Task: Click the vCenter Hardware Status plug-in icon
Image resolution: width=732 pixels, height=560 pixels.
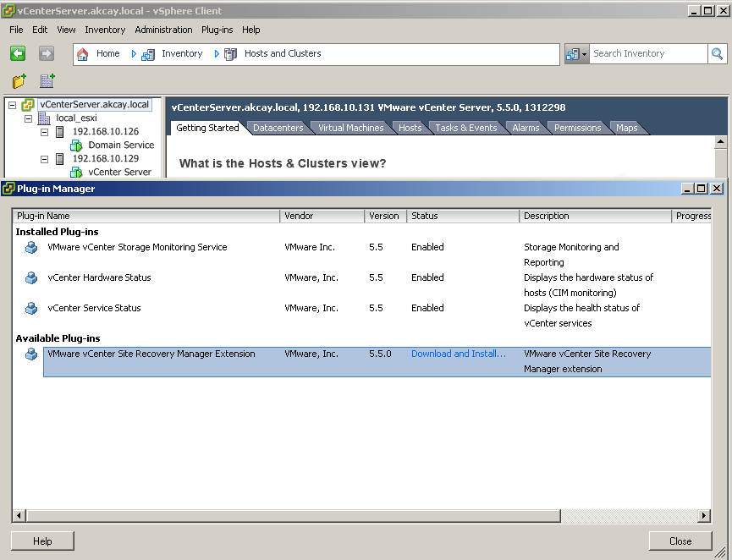Action: point(31,278)
